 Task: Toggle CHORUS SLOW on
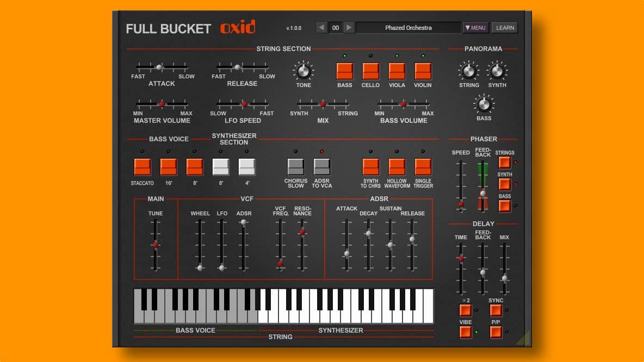[296, 167]
